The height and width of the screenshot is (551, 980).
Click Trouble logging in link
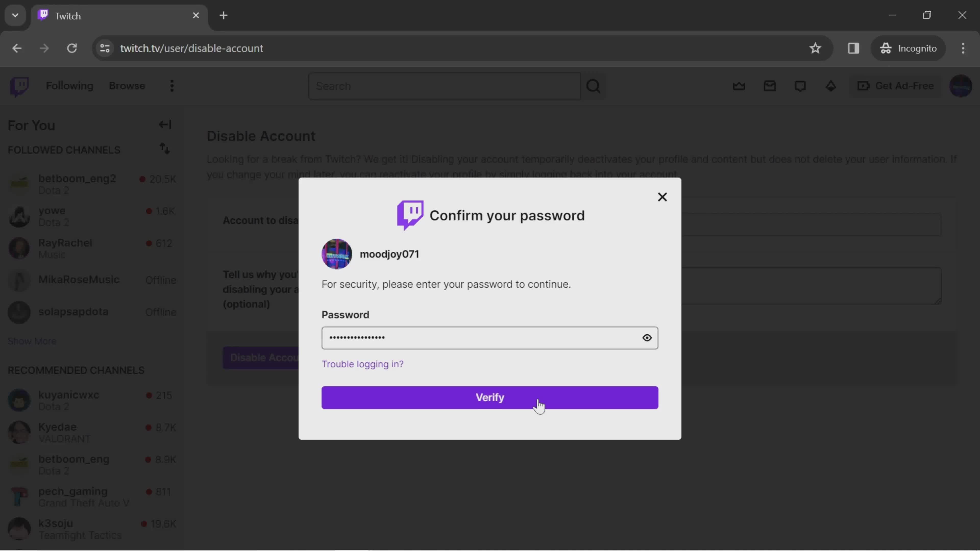[x=362, y=364]
